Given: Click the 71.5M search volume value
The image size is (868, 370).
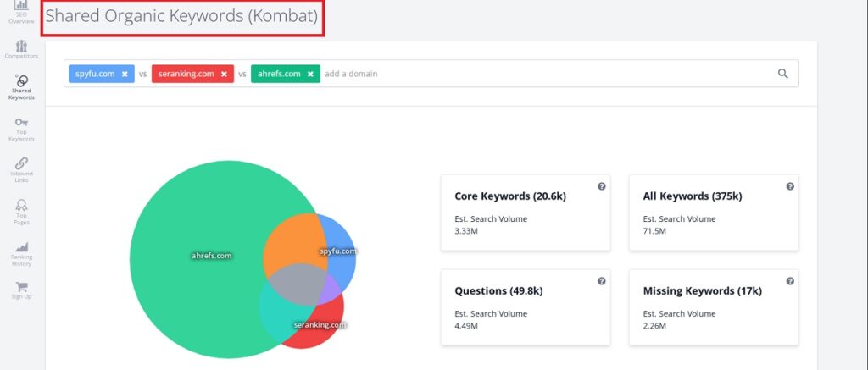Looking at the screenshot, I should [x=655, y=230].
